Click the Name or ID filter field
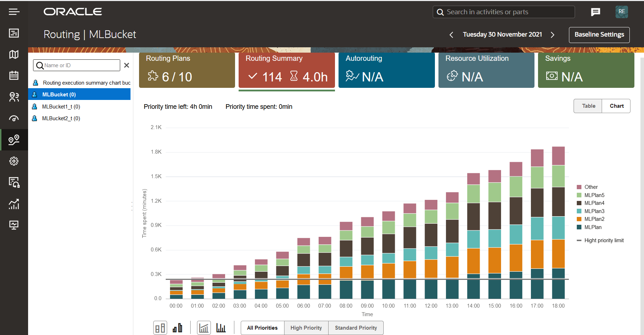The image size is (644, 335). coord(76,65)
